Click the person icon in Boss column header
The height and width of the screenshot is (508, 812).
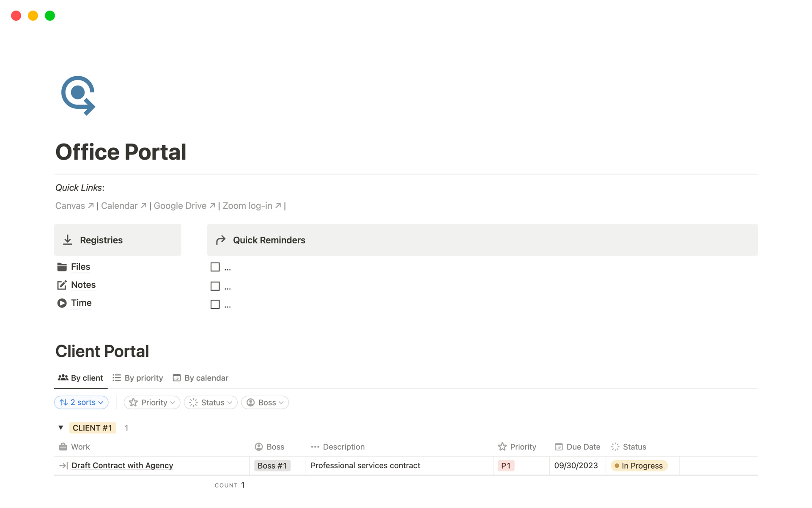click(x=259, y=447)
